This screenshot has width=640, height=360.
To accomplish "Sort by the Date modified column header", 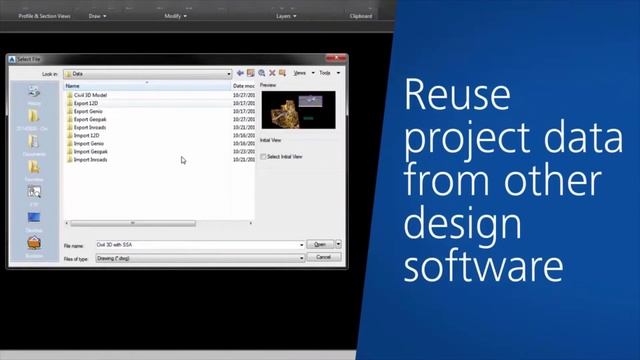I will tap(243, 86).
